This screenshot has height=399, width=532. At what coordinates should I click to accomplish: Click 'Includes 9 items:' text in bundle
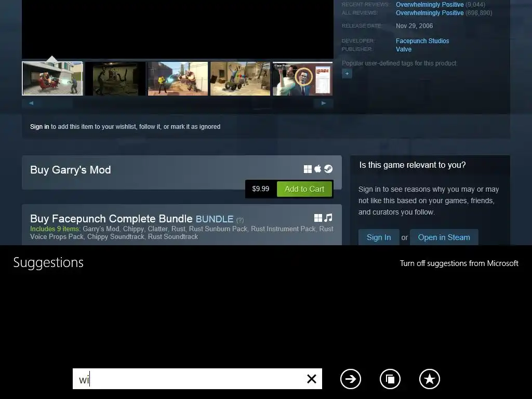55,229
